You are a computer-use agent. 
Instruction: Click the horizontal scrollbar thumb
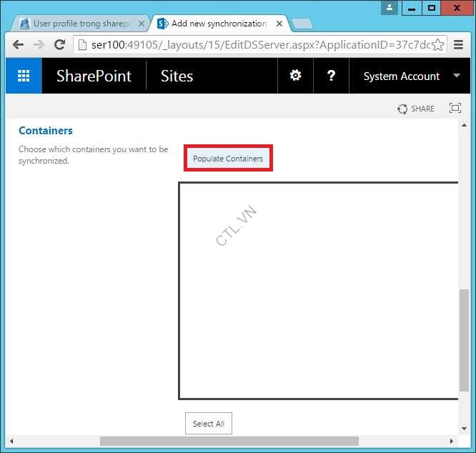point(229,441)
